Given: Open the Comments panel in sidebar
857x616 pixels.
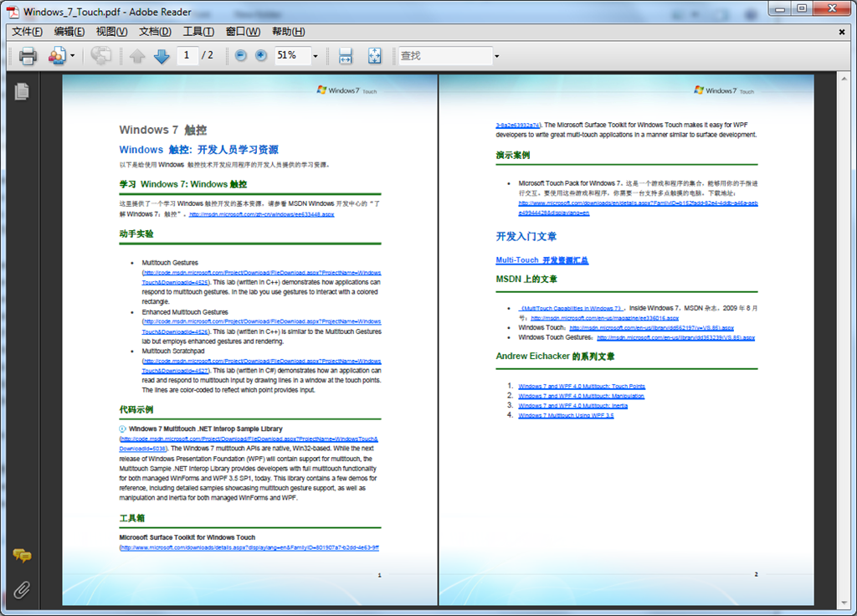Looking at the screenshot, I should (x=22, y=556).
